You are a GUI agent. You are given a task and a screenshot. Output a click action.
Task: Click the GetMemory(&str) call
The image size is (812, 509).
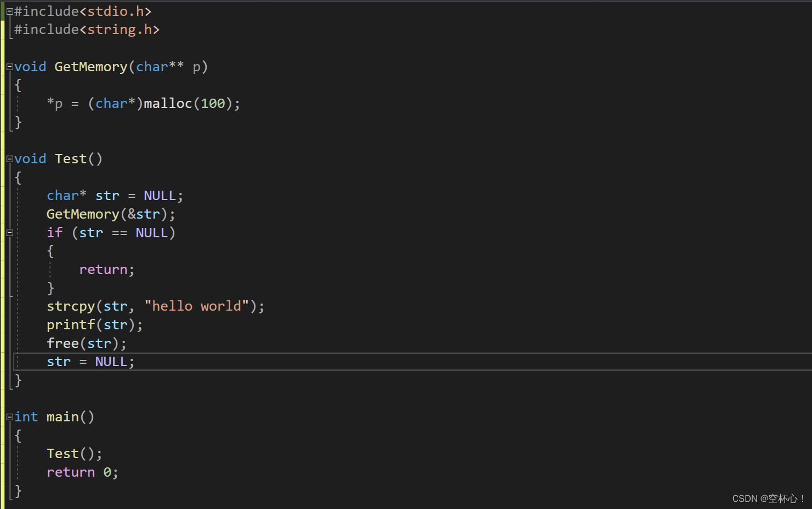(x=111, y=214)
